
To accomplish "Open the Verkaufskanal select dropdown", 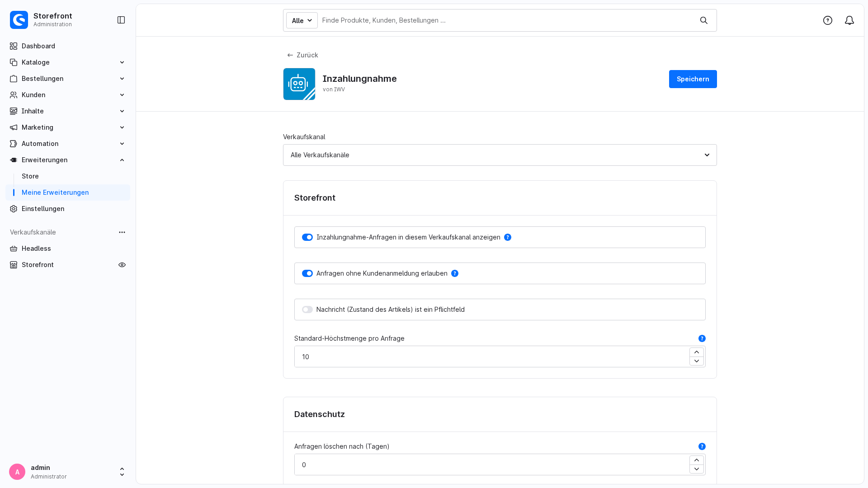I will [x=500, y=155].
